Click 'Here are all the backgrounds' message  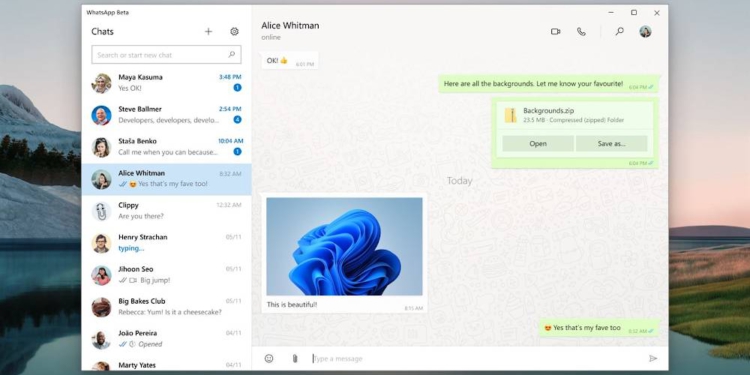(549, 84)
